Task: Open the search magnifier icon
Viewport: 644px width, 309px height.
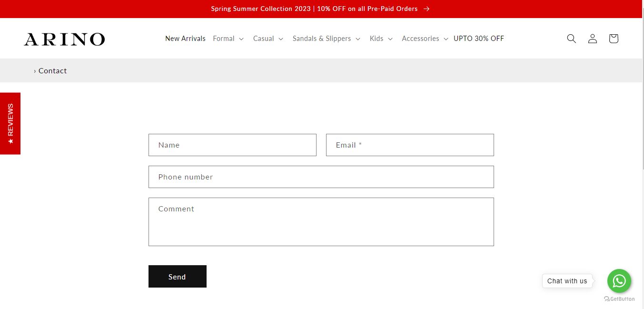Action: 571,39
